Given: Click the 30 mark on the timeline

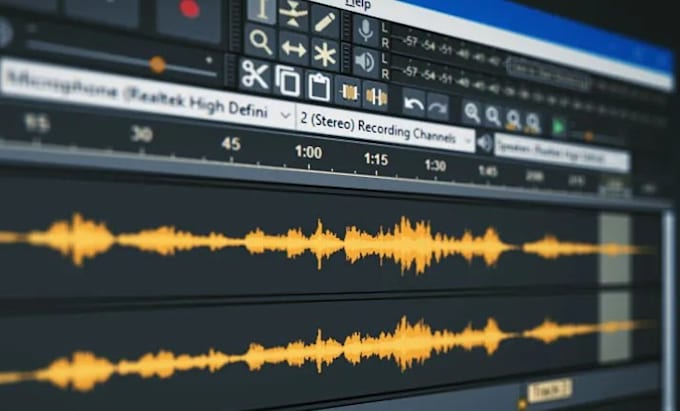Looking at the screenshot, I should click(x=142, y=135).
